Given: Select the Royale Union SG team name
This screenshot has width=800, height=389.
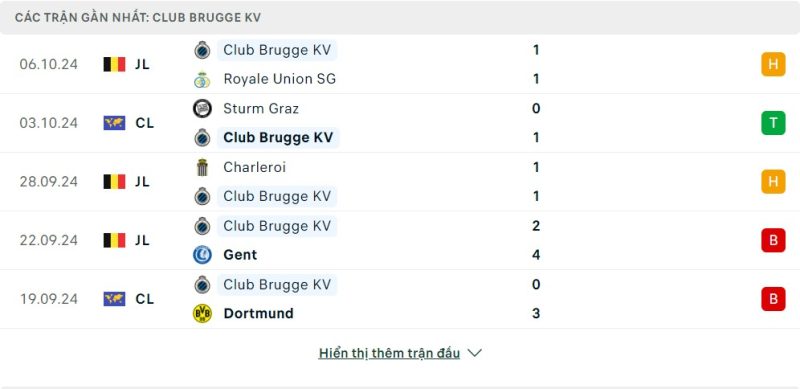Looking at the screenshot, I should click(280, 79).
